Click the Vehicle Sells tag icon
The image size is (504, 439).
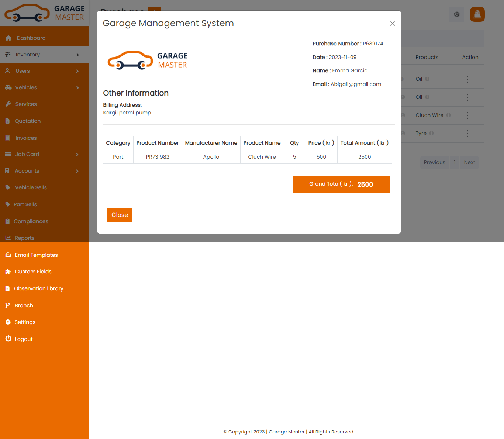click(8, 187)
